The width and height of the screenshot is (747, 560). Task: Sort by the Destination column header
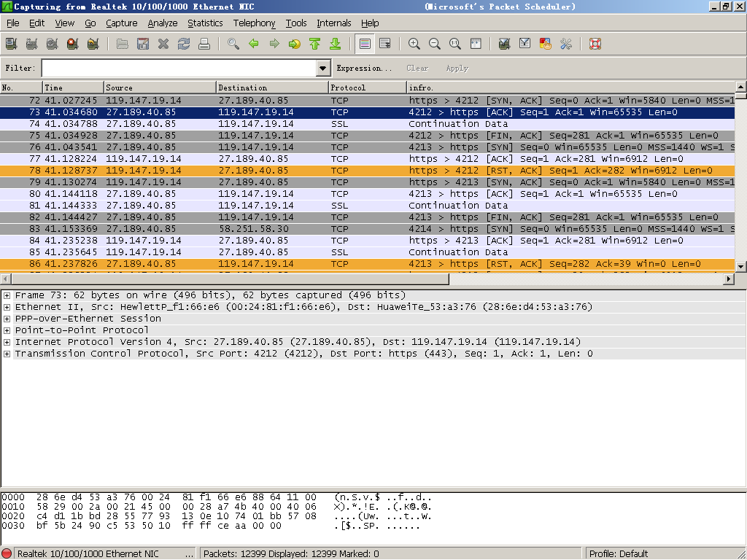[x=273, y=87]
